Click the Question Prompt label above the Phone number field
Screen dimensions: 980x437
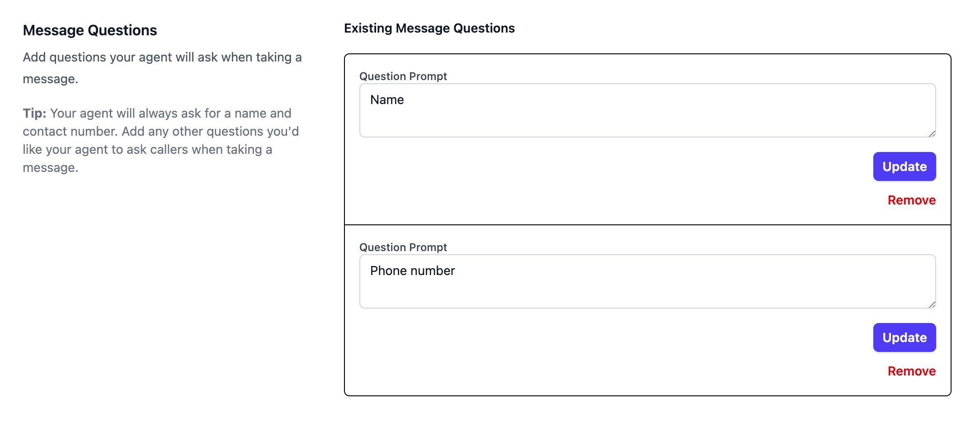point(403,247)
